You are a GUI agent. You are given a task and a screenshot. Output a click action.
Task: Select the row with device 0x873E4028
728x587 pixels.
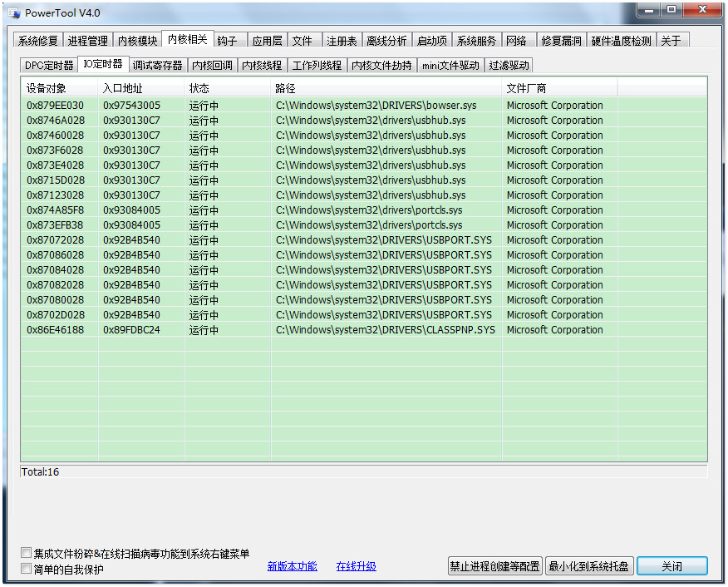click(x=364, y=165)
